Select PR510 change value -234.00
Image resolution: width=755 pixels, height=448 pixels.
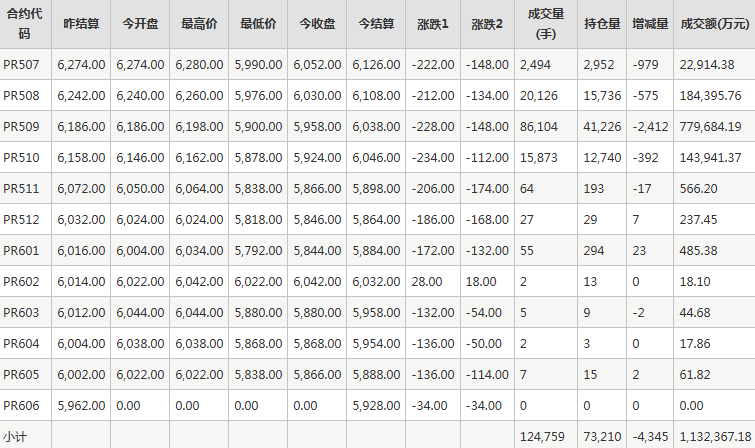433,158
